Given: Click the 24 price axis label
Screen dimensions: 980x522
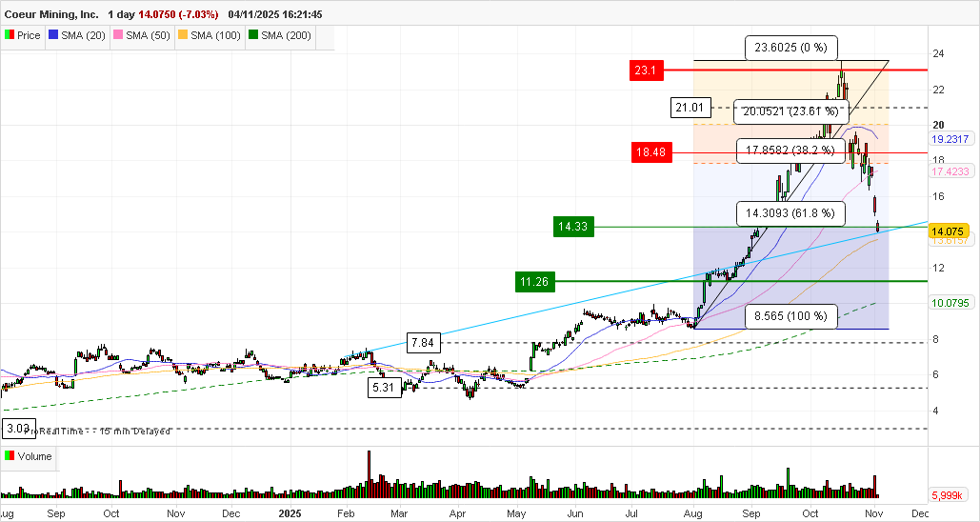Looking at the screenshot, I should coord(938,53).
